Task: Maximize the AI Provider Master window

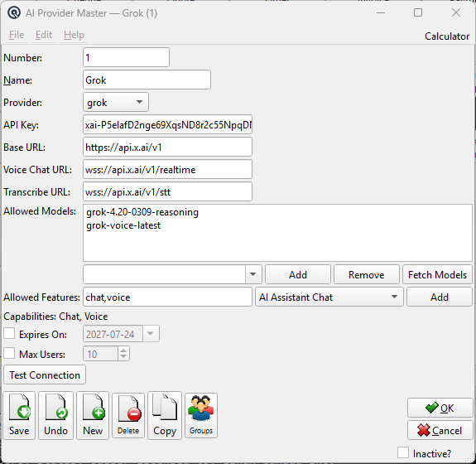Action: 418,12
